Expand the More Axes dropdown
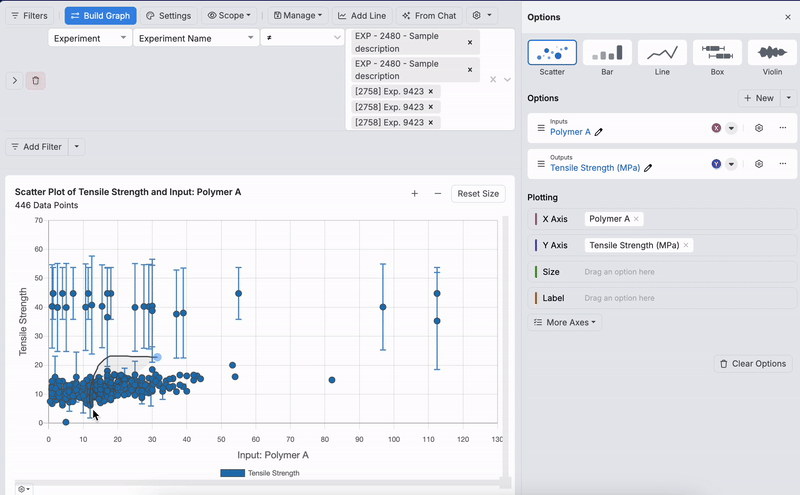The width and height of the screenshot is (800, 495). pyautogui.click(x=565, y=323)
